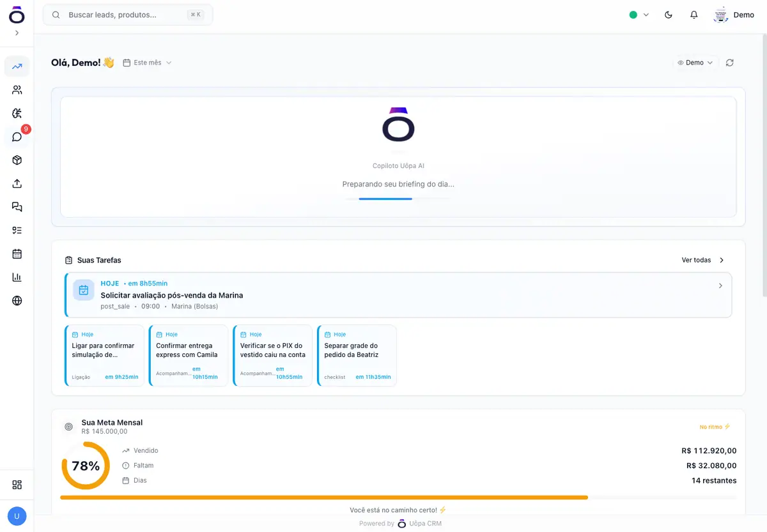This screenshot has height=532, width=767.
Task: Click the 14 restantes days value
Action: click(714, 480)
